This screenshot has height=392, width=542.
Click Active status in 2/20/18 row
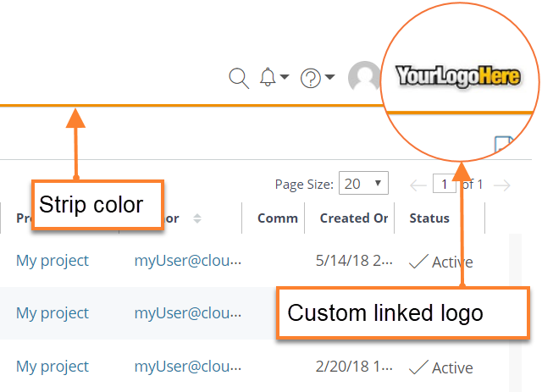pyautogui.click(x=440, y=367)
